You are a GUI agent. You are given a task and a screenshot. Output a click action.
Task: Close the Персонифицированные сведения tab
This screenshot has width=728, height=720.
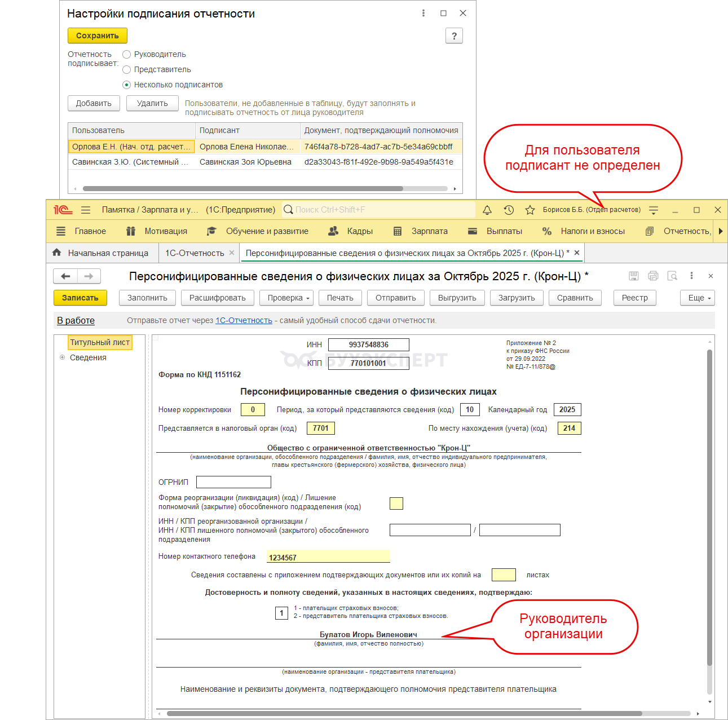[577, 253]
